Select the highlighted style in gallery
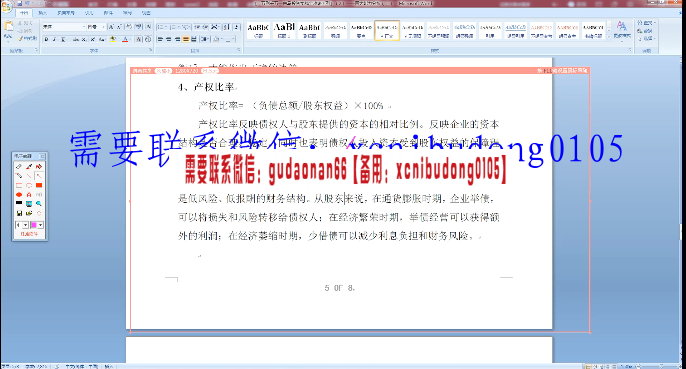This screenshot has width=686, height=369. (387, 31)
